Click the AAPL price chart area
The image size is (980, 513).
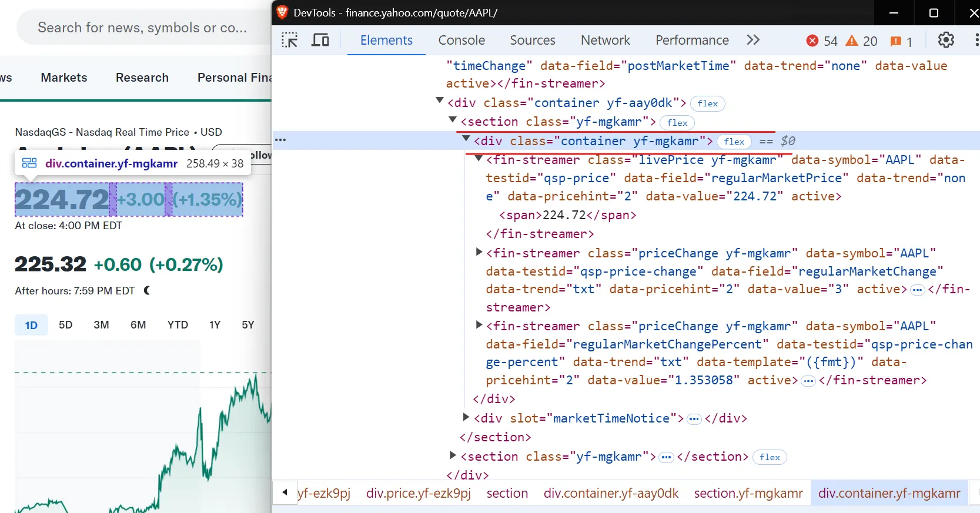pyautogui.click(x=143, y=426)
